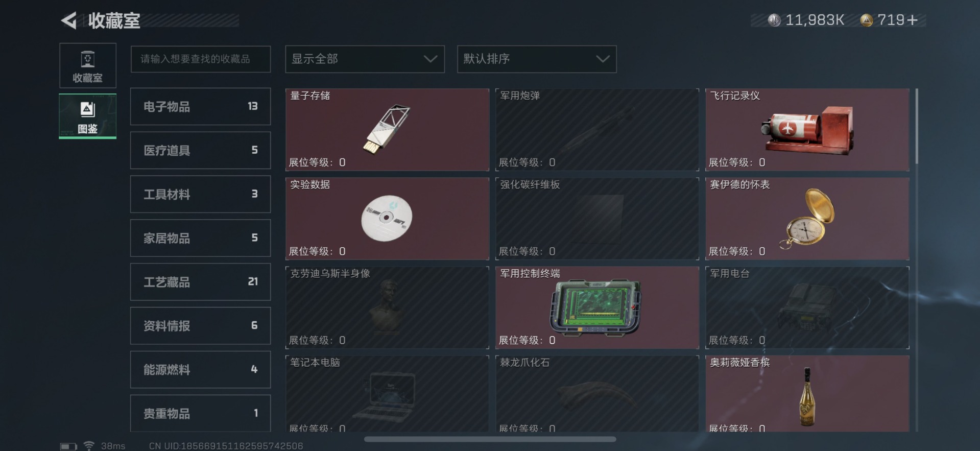
Task: Choose the 贵重物品 category
Action: coord(200,413)
